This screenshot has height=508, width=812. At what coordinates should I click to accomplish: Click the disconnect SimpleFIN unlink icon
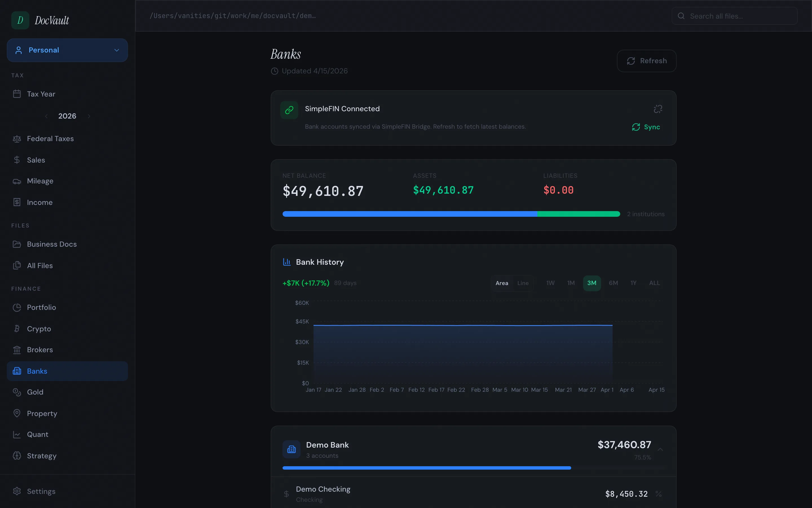coord(658,109)
